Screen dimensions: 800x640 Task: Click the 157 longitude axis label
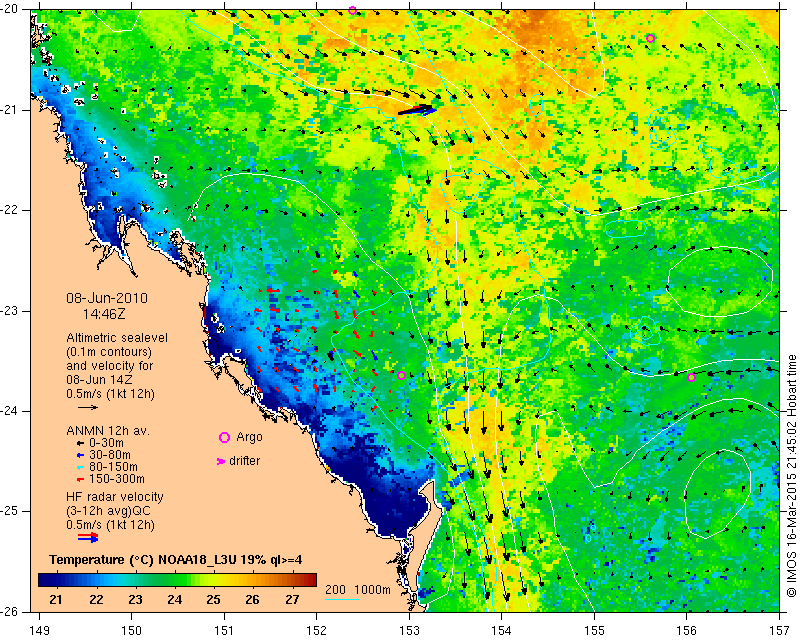(x=780, y=631)
